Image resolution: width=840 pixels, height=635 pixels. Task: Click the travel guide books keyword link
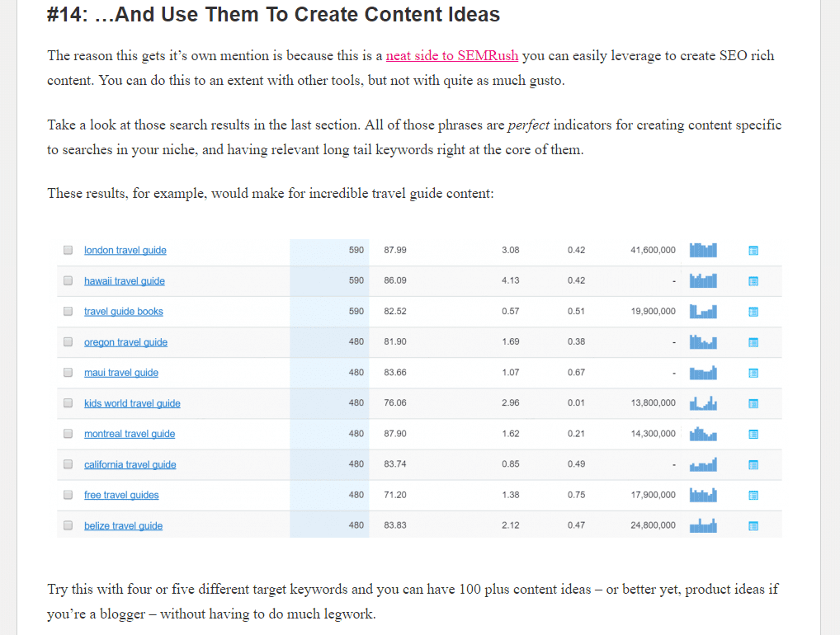124,312
